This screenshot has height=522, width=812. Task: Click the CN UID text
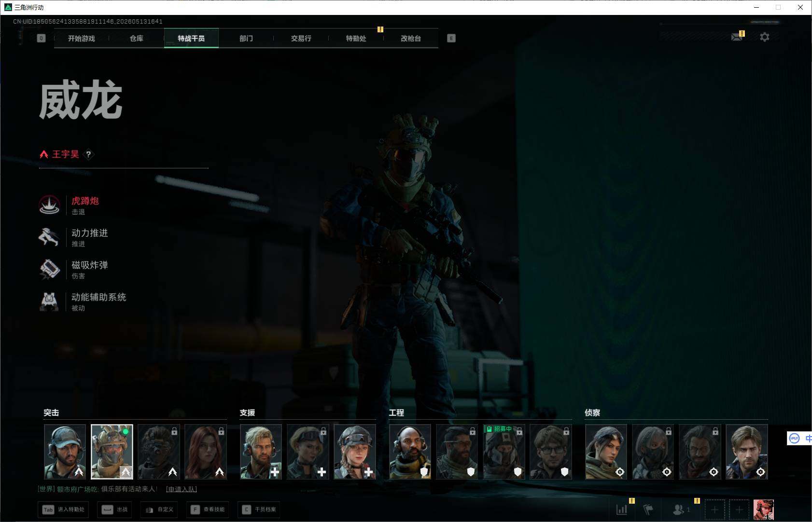(87, 22)
